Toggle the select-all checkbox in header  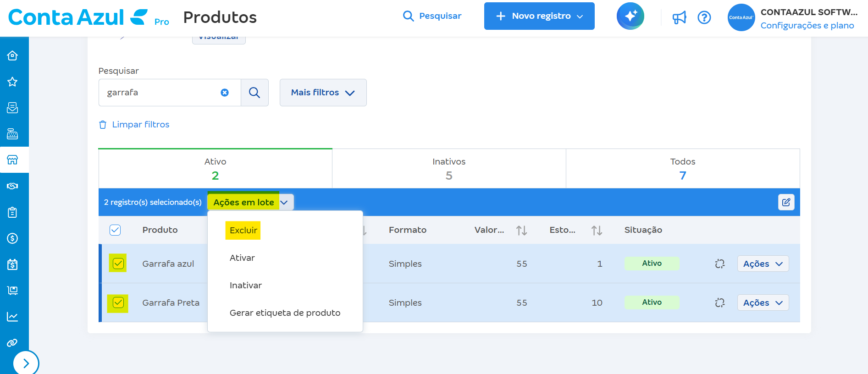tap(115, 230)
